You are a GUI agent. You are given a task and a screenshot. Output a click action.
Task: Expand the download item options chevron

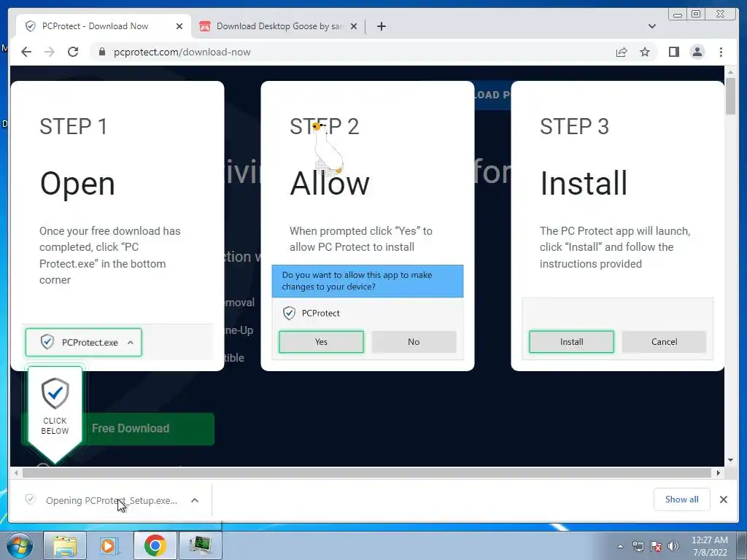pyautogui.click(x=194, y=500)
